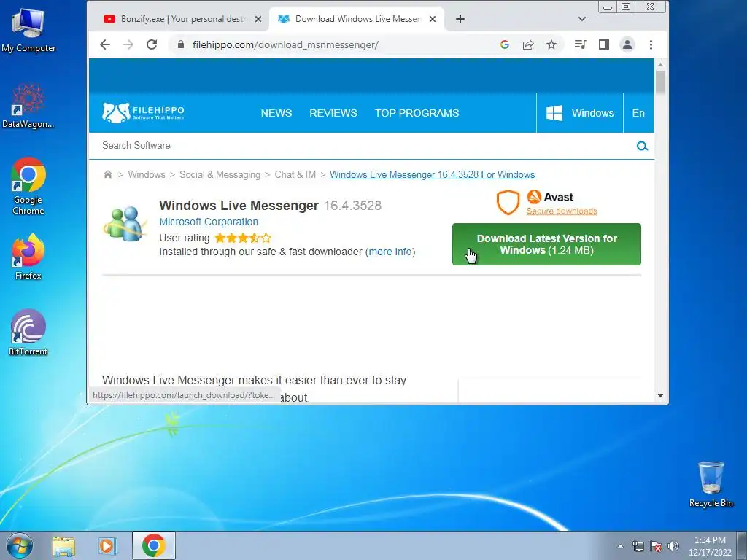Click the forward navigation arrow
This screenshot has width=747, height=560.
[x=128, y=44]
